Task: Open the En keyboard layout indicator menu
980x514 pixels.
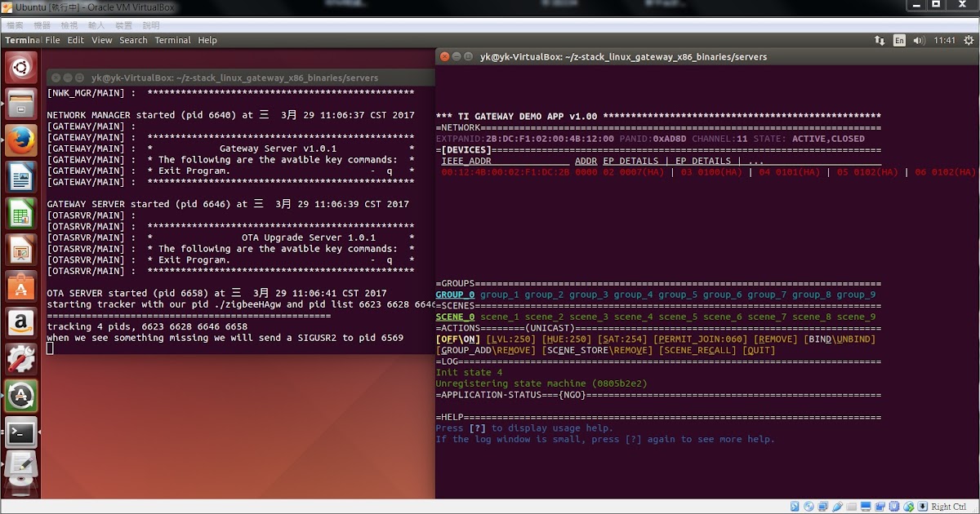Action: point(898,39)
